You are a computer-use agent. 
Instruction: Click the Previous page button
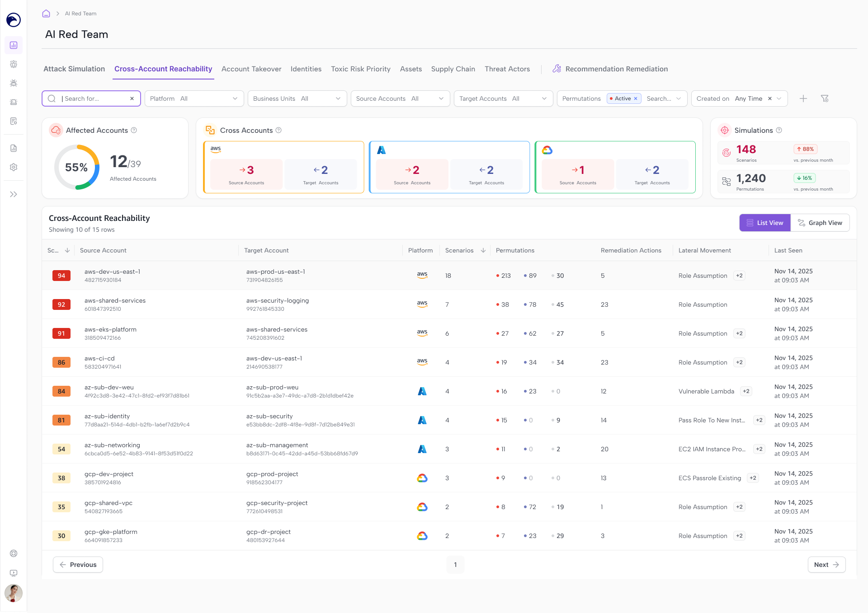click(x=78, y=565)
